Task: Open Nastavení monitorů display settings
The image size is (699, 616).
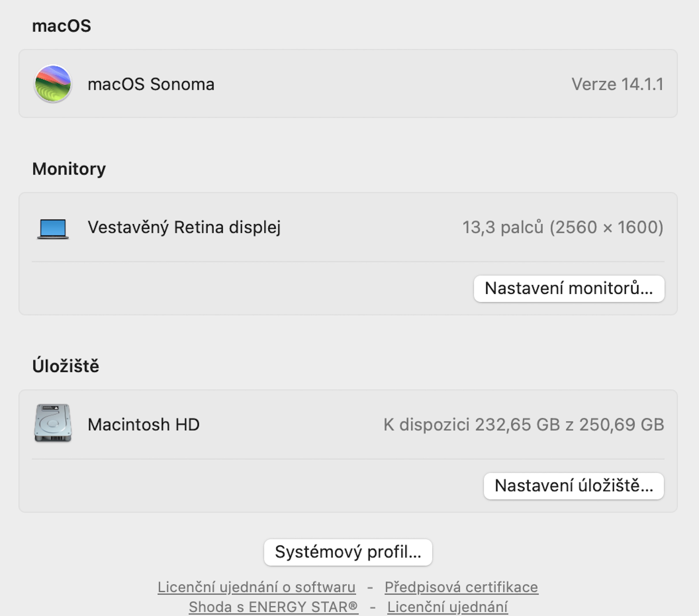Action: (x=569, y=288)
